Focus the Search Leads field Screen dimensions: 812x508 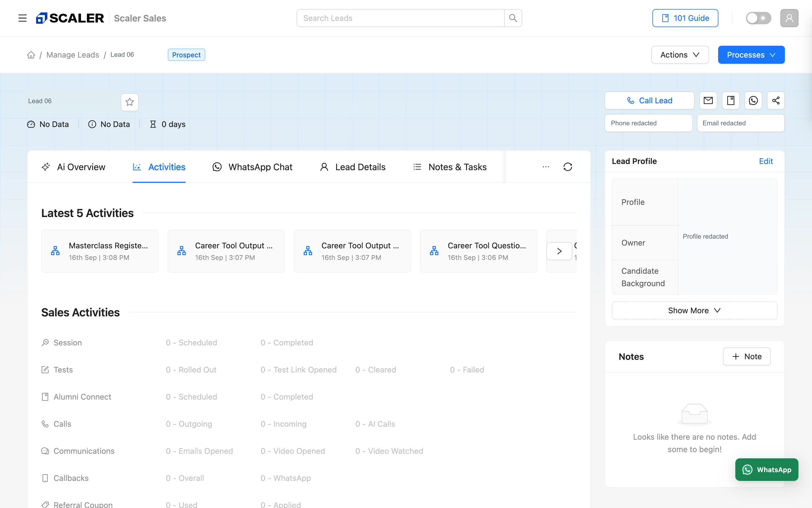pos(400,18)
